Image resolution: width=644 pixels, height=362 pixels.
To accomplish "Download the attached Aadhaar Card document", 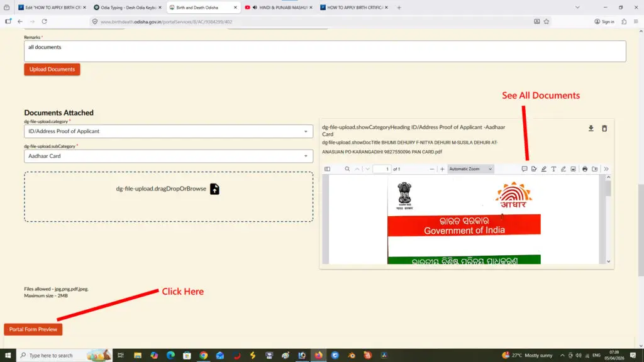I will (x=591, y=128).
